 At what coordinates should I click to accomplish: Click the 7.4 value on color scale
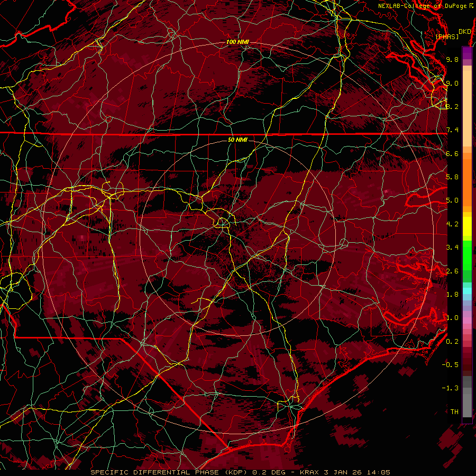(x=452, y=130)
